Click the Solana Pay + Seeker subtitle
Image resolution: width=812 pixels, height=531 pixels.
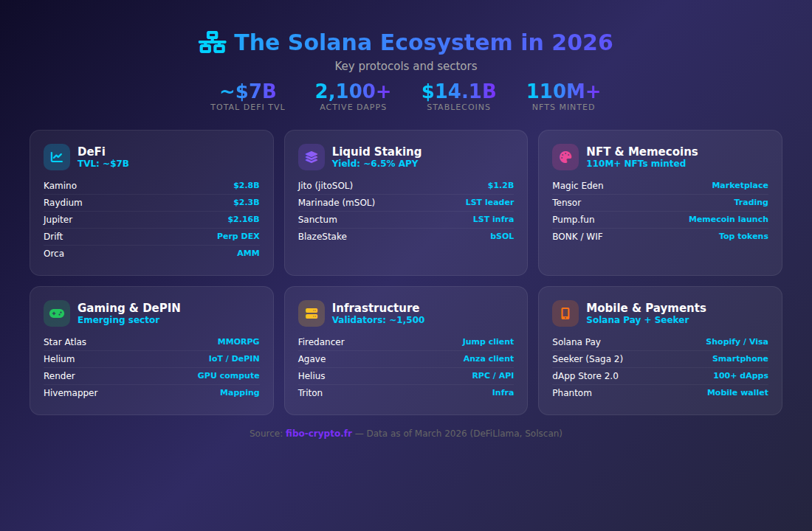tap(638, 320)
